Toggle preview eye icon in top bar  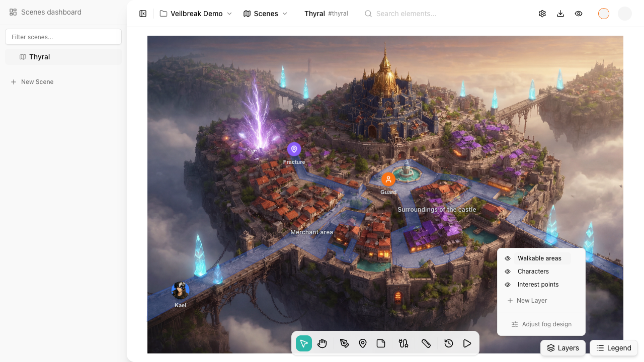[x=579, y=14]
